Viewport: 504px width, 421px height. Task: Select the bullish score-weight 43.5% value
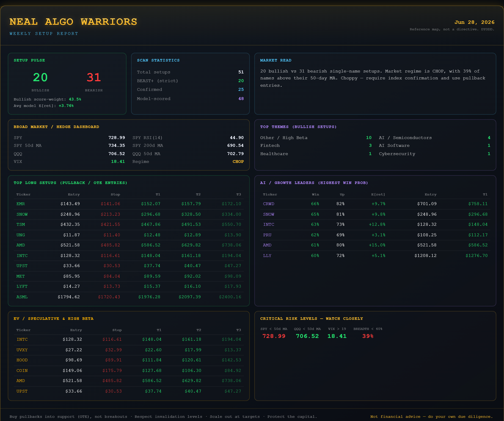coord(75,99)
